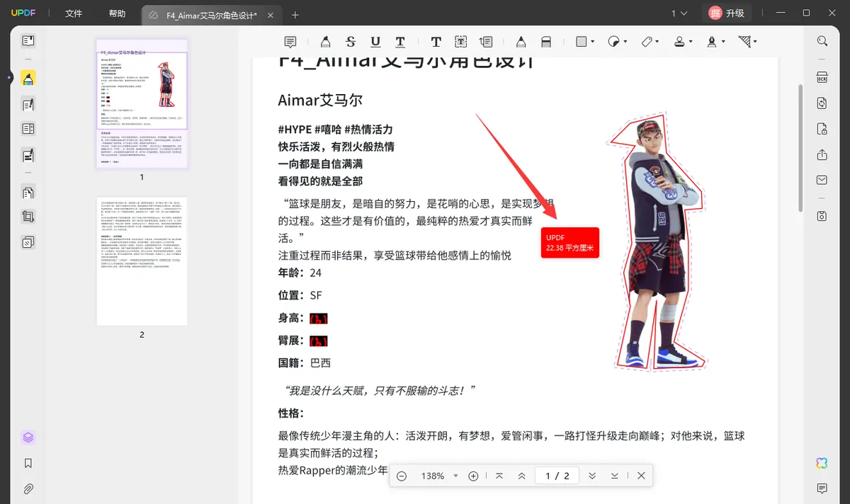Open Protect PDF with password icon
This screenshot has width=850, height=504.
point(822,129)
